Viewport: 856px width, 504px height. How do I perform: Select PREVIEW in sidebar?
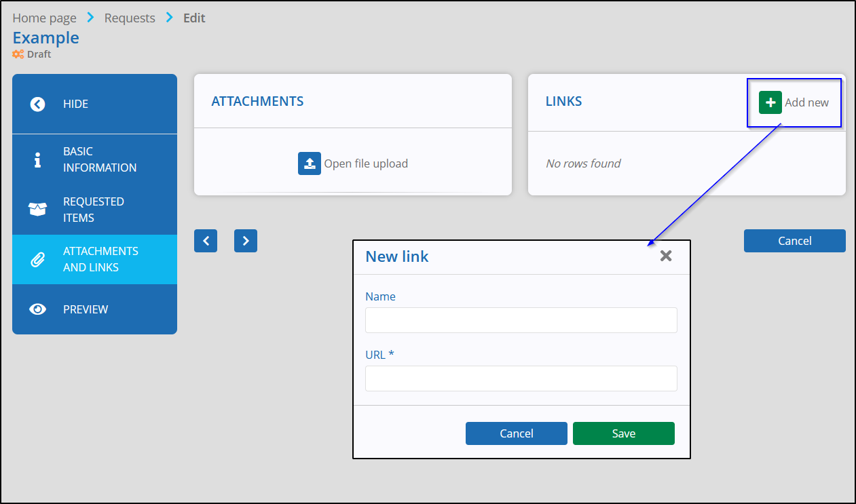(x=94, y=309)
